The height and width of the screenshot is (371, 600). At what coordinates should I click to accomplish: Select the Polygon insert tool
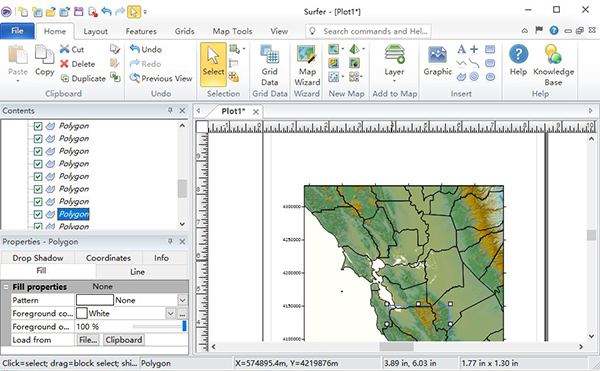point(461,77)
